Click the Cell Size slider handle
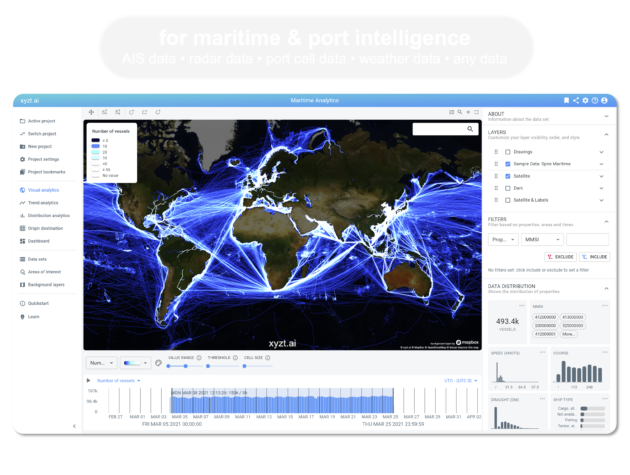Viewport: 630px width, 475px height. coord(244,366)
